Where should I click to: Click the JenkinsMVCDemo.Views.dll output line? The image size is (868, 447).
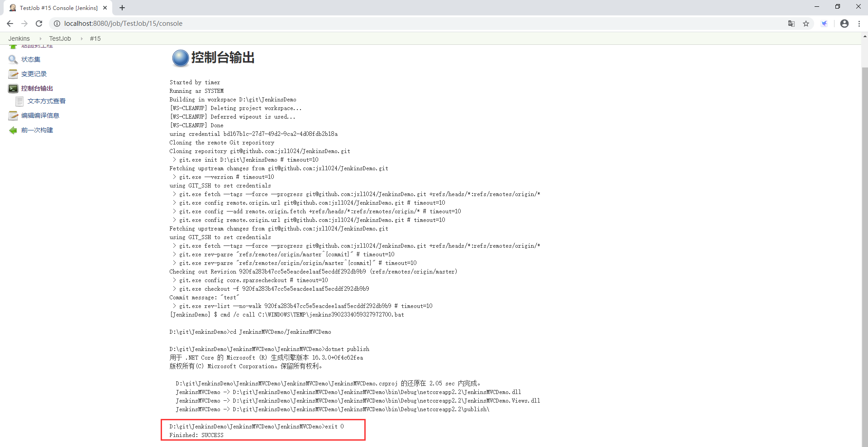358,401
